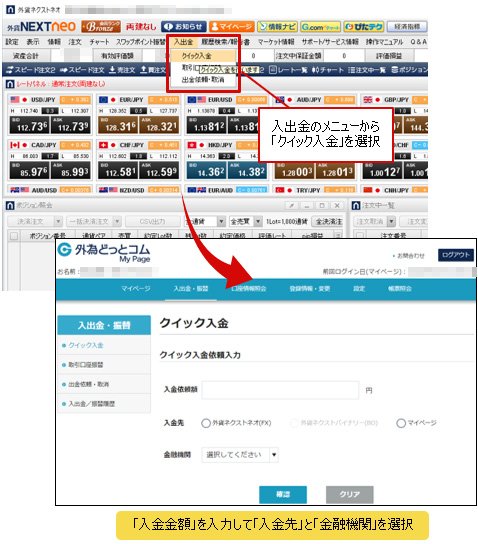Click the 全決済注文 button
The height and width of the screenshot is (544, 478).
pyautogui.click(x=328, y=221)
